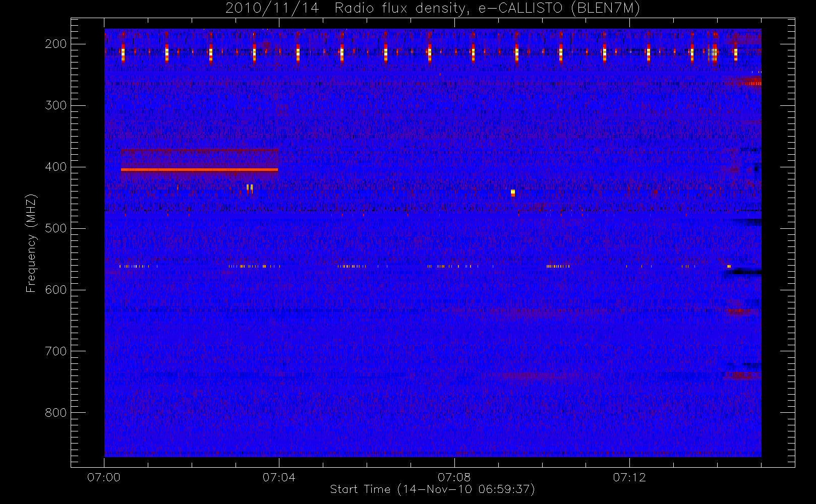
Task: Click the yellow burst spot just after 07:09
Action: (513, 193)
